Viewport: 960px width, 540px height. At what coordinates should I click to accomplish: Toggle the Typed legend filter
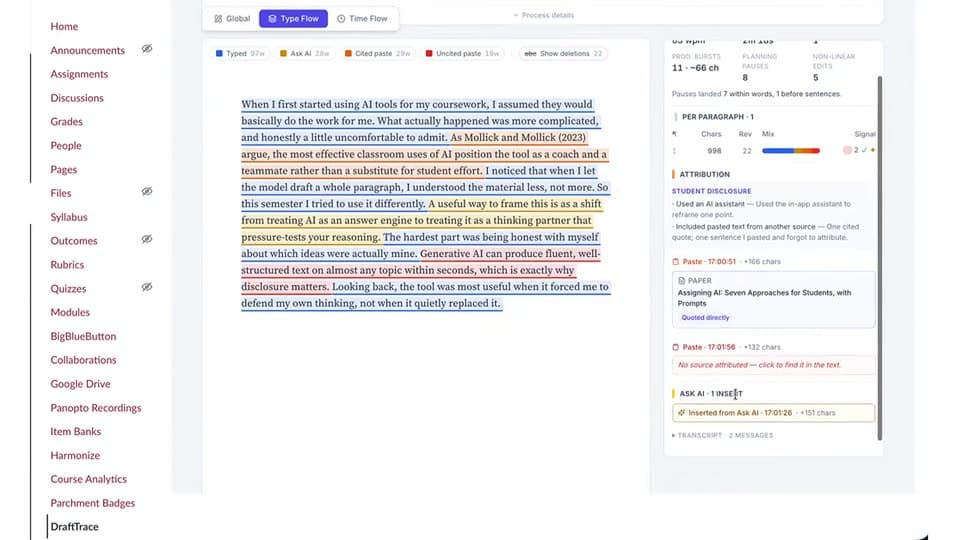[240, 54]
